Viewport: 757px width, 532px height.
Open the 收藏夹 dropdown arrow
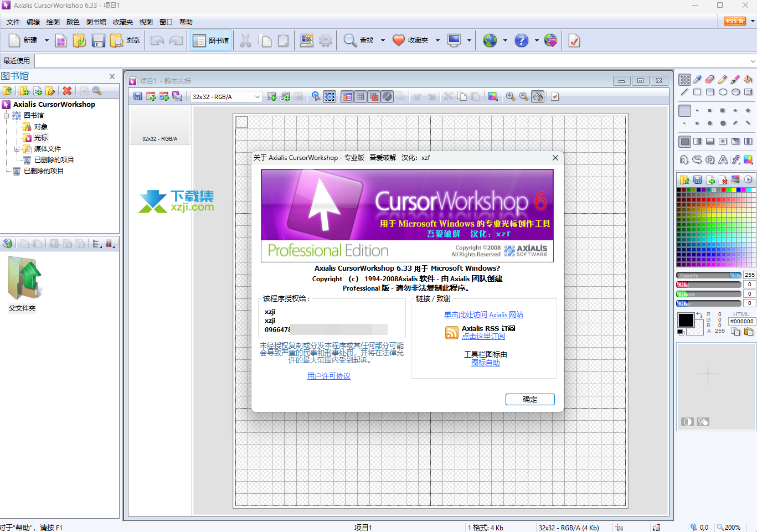pos(437,40)
